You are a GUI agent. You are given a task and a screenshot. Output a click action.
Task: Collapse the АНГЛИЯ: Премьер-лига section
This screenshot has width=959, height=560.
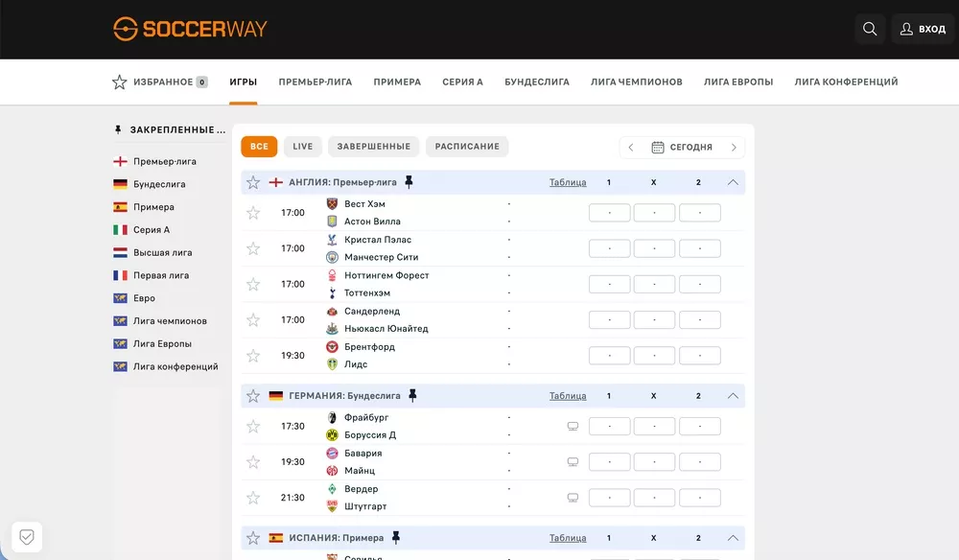(x=733, y=181)
